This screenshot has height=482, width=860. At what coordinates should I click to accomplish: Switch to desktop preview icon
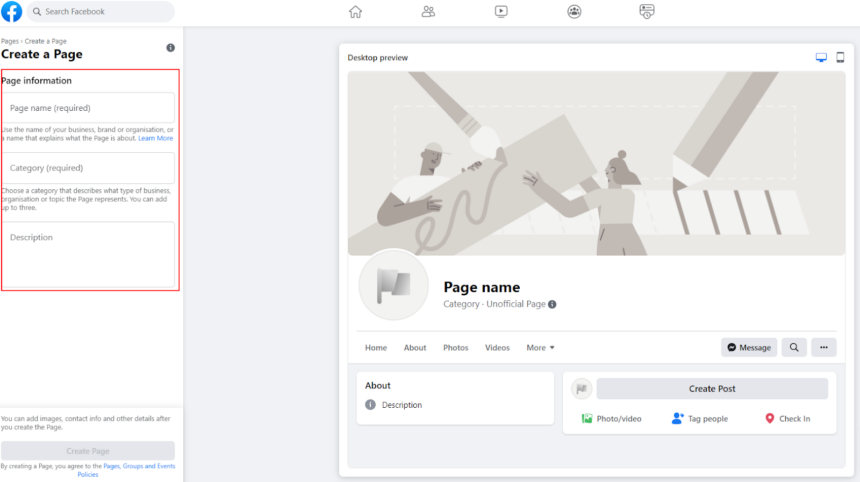click(821, 58)
